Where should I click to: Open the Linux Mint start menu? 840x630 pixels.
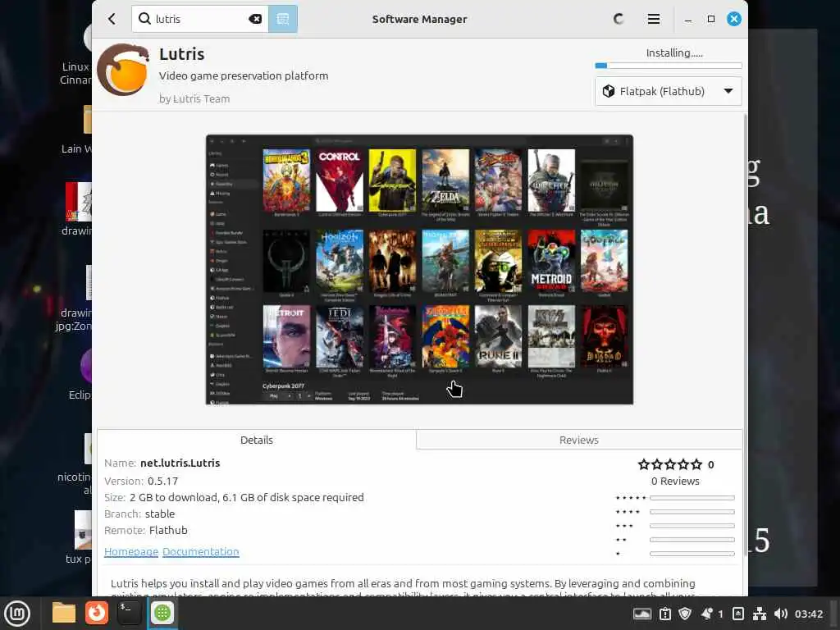tap(17, 613)
